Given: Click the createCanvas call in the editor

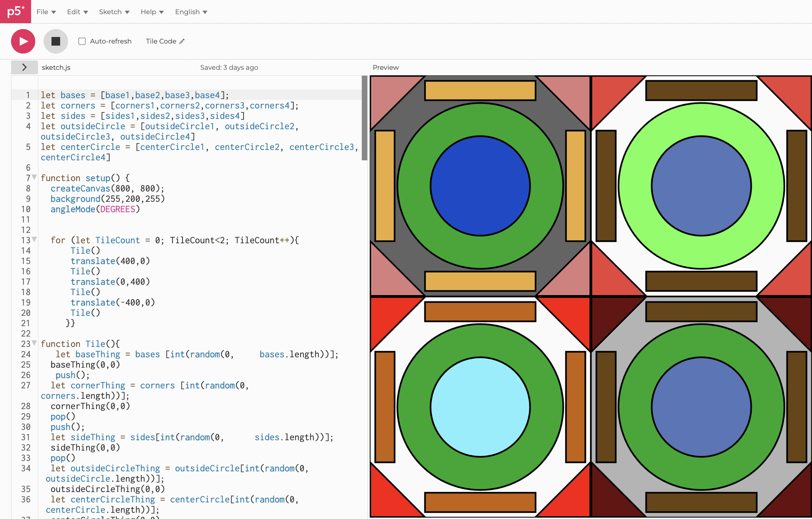Looking at the screenshot, I should [80, 188].
